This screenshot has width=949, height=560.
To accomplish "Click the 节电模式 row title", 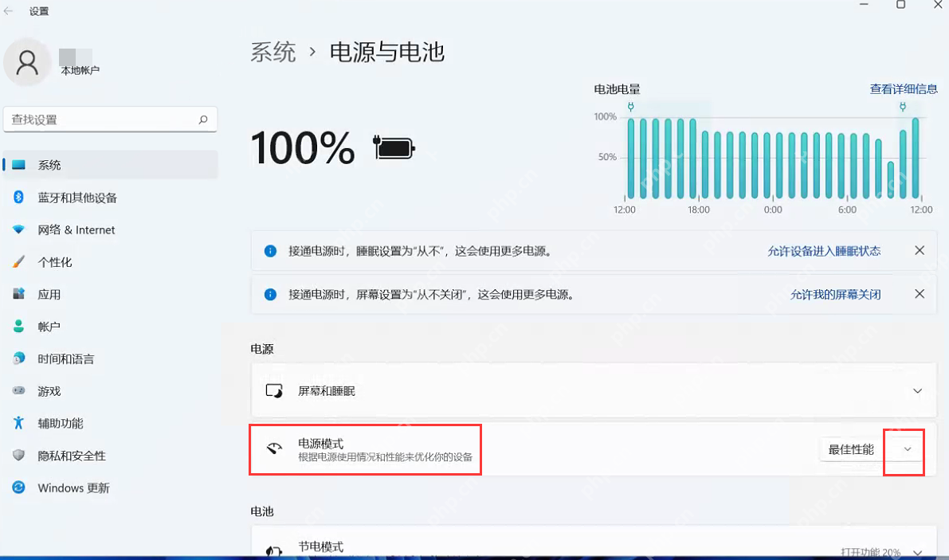I will coord(321,546).
